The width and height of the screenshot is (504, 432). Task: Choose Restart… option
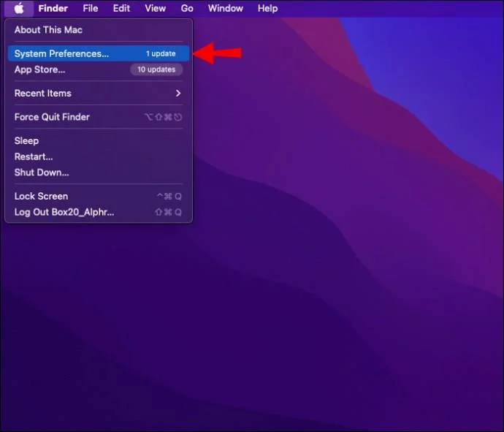[x=99, y=156]
